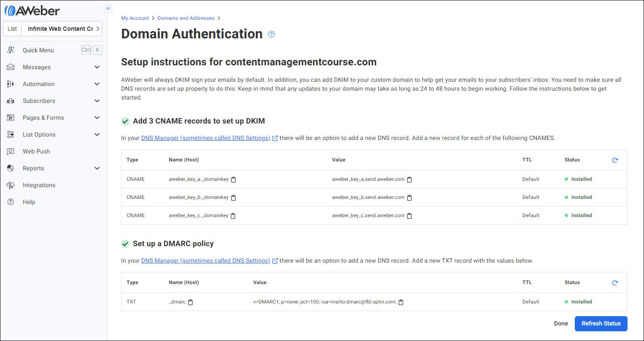644x341 pixels.
Task: Expand the Messages menu chevron
Action: [97, 67]
